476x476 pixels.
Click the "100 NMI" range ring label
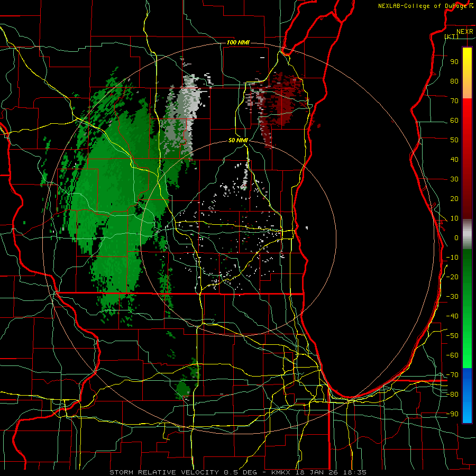tap(238, 42)
